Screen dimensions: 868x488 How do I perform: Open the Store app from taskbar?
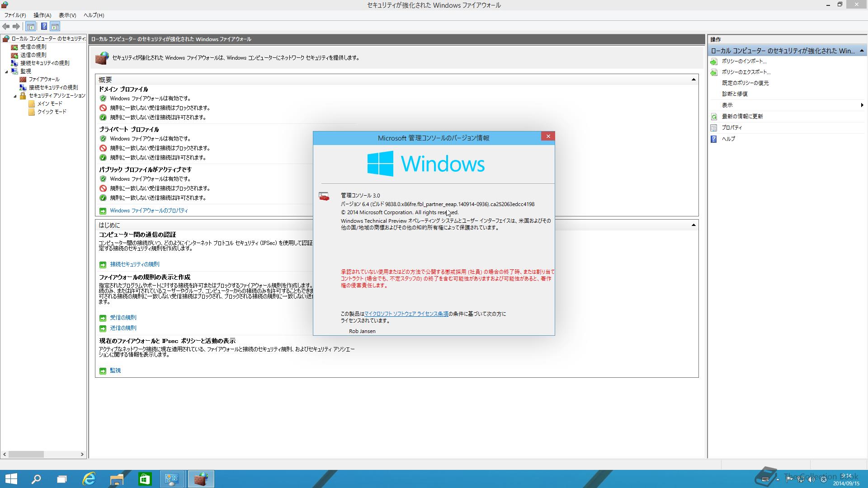point(144,479)
